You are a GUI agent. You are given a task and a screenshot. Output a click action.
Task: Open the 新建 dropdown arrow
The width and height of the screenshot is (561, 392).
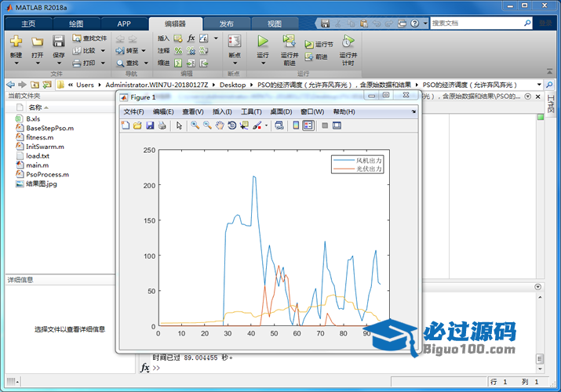pos(16,64)
